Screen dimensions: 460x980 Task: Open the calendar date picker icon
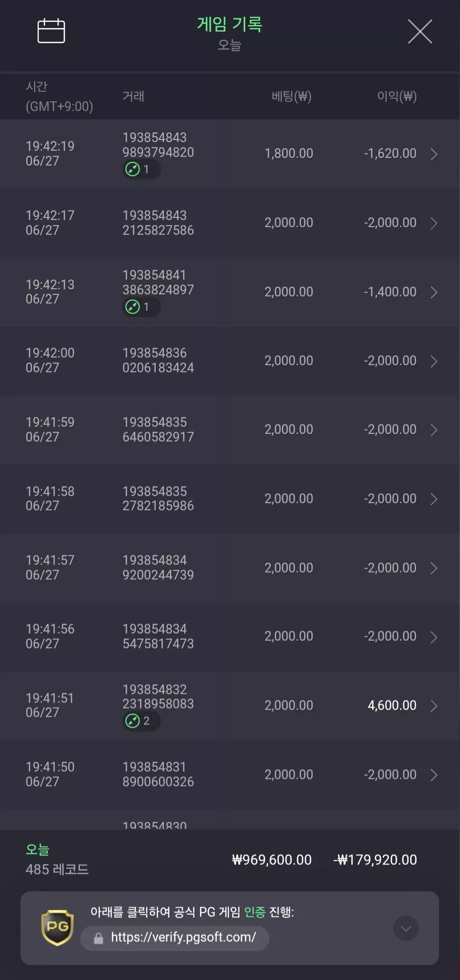click(51, 31)
